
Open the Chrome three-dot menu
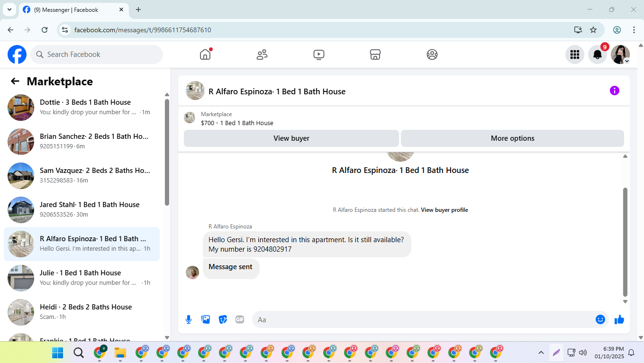(634, 30)
